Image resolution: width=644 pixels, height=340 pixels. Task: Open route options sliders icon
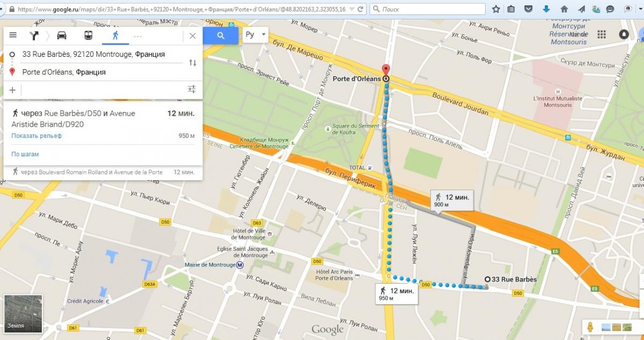pyautogui.click(x=192, y=90)
